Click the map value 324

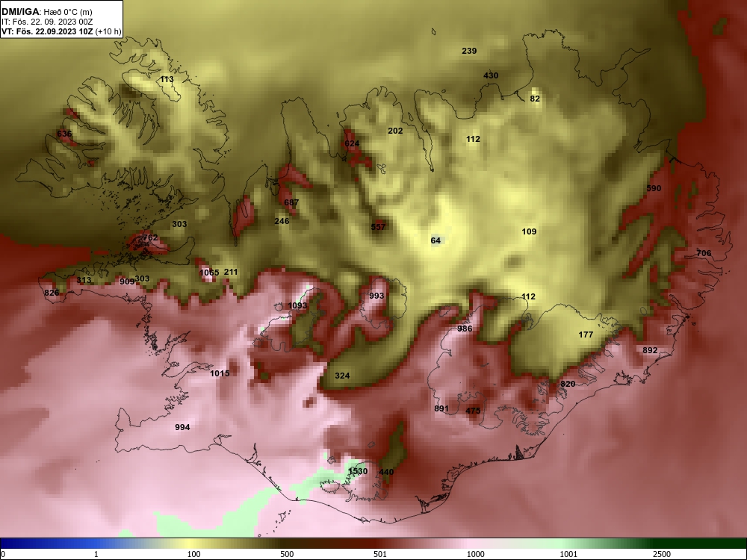click(x=342, y=376)
